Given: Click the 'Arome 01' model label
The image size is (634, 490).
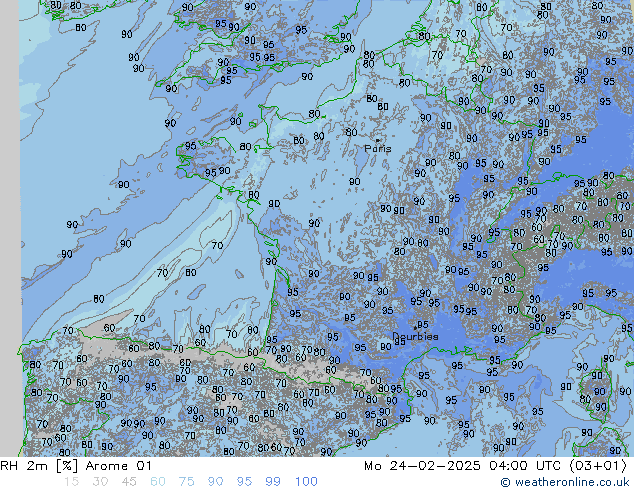Looking at the screenshot, I should point(118,466).
